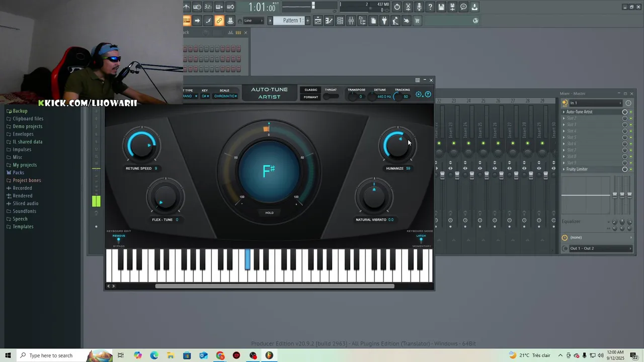644x362 pixels.
Task: Click the save project floppy icon
Action: point(441,7)
